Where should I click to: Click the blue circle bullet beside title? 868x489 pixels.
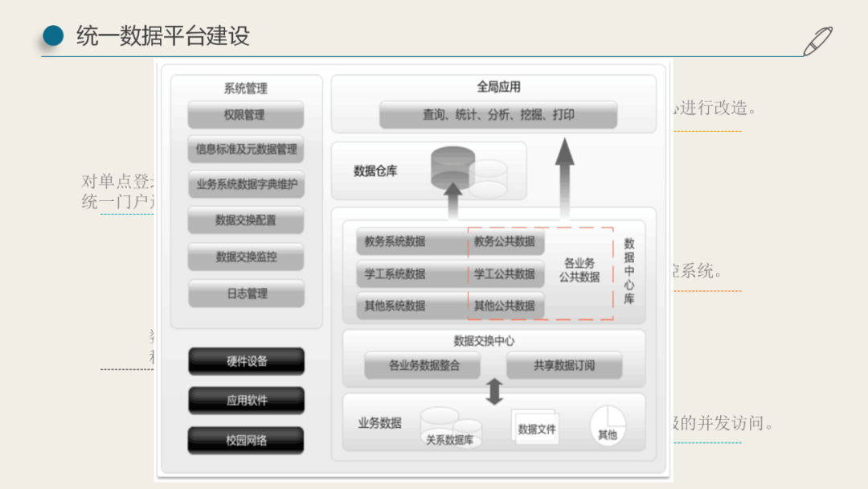[x=53, y=35]
